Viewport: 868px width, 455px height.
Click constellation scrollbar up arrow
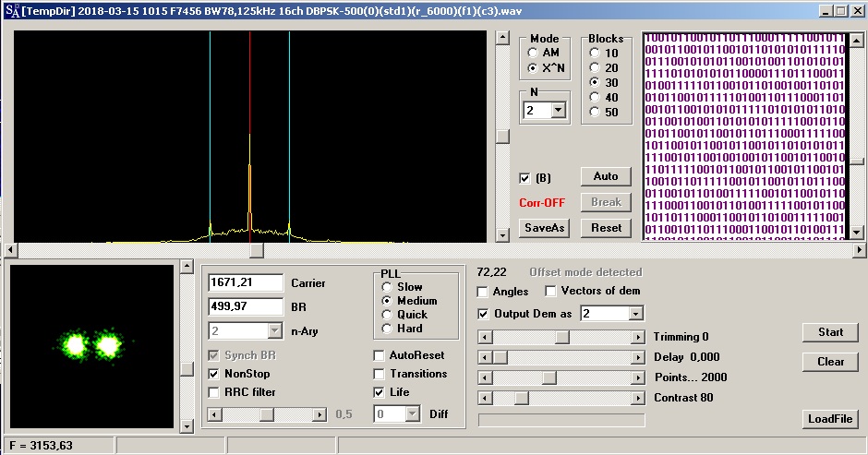187,267
